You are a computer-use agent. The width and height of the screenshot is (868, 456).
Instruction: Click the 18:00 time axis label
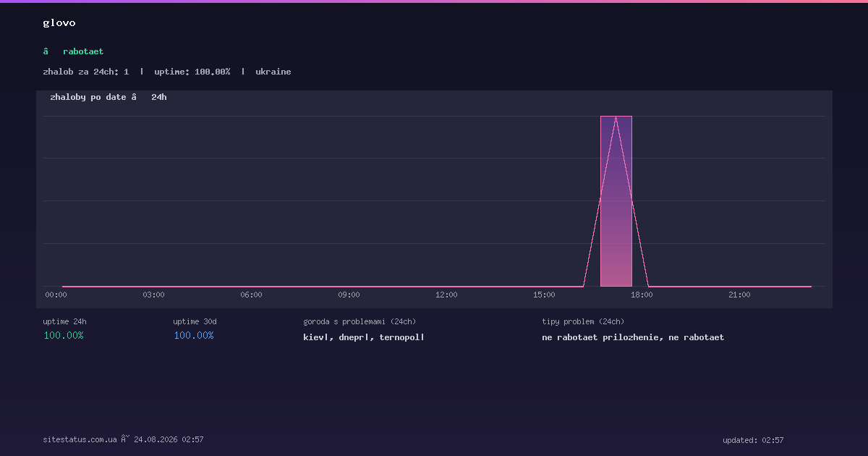(642, 295)
